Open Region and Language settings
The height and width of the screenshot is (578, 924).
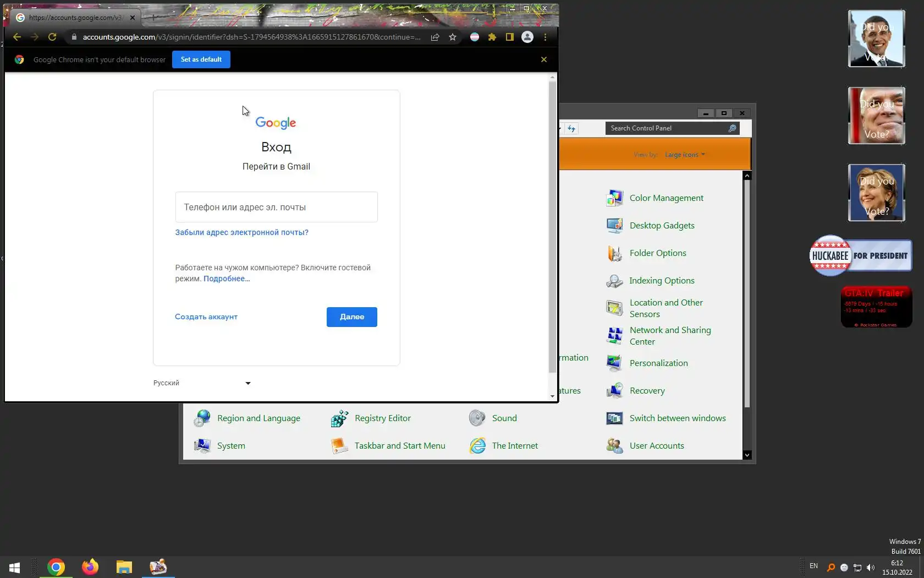pyautogui.click(x=246, y=418)
